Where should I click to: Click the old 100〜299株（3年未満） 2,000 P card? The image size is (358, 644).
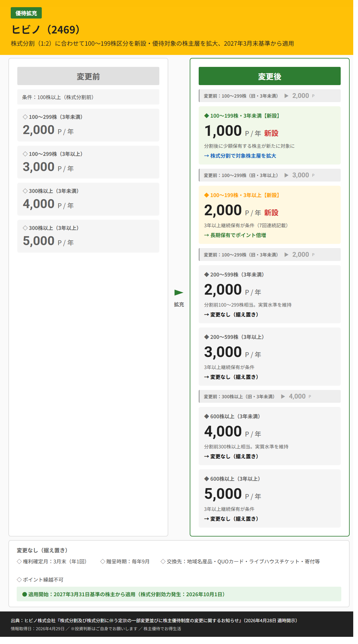[88, 125]
